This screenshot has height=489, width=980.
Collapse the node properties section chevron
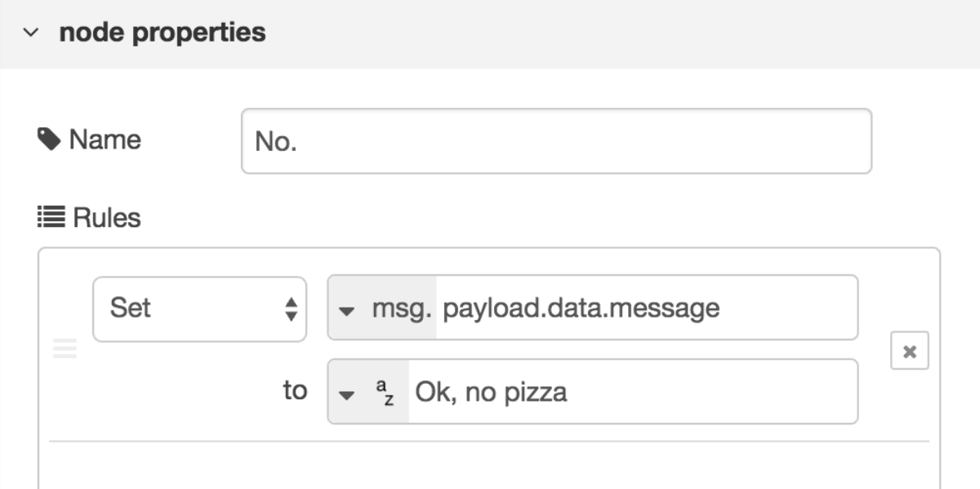(x=30, y=33)
